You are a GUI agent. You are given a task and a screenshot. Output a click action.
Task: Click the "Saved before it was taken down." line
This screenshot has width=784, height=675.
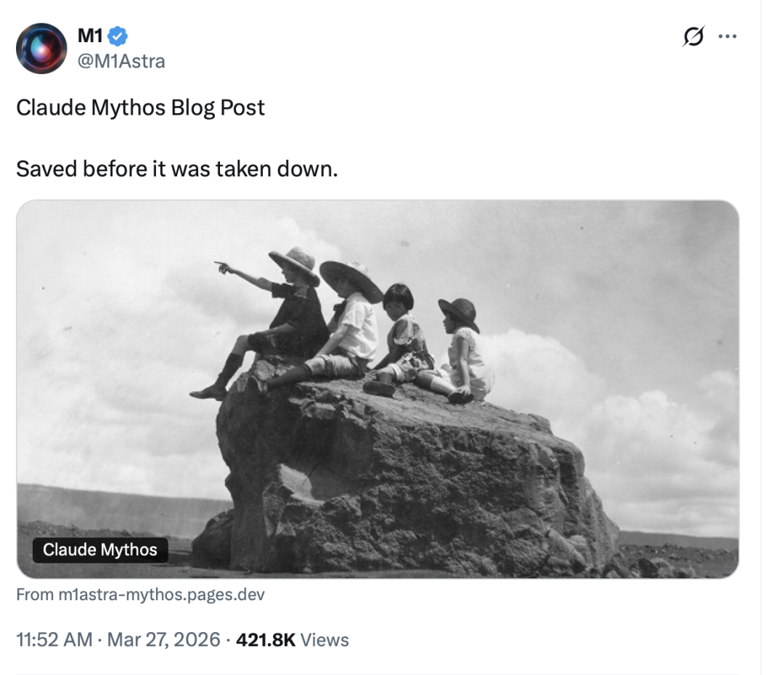(x=176, y=169)
